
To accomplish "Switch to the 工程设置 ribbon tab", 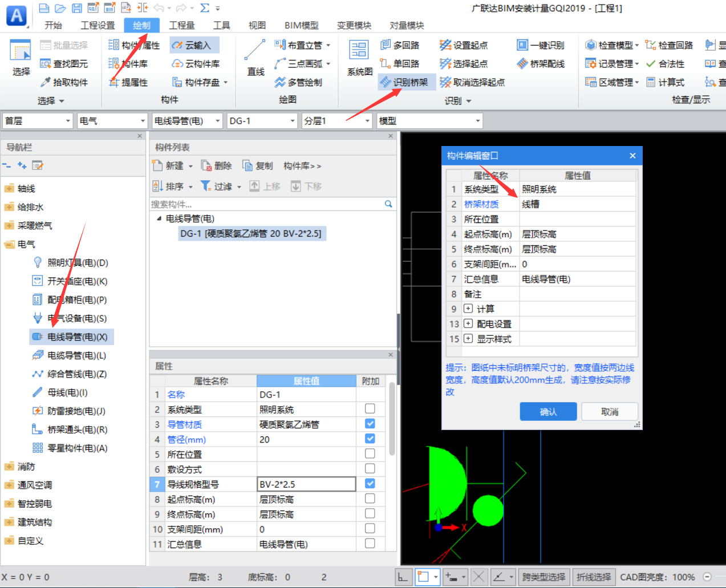I will pyautogui.click(x=98, y=25).
